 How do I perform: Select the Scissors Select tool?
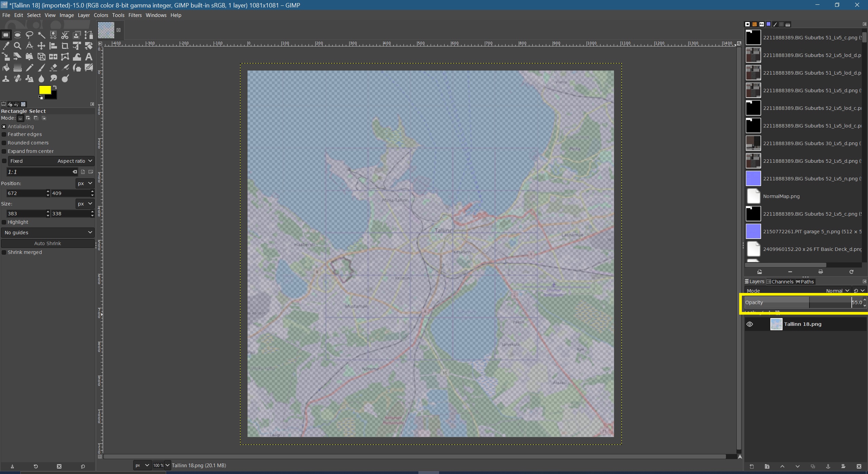tap(65, 35)
